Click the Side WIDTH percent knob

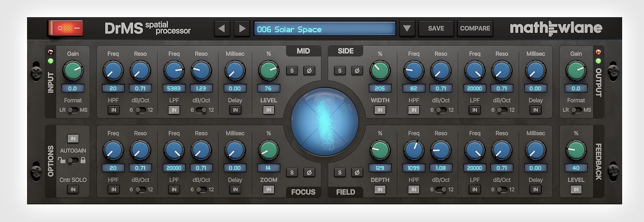[380, 71]
